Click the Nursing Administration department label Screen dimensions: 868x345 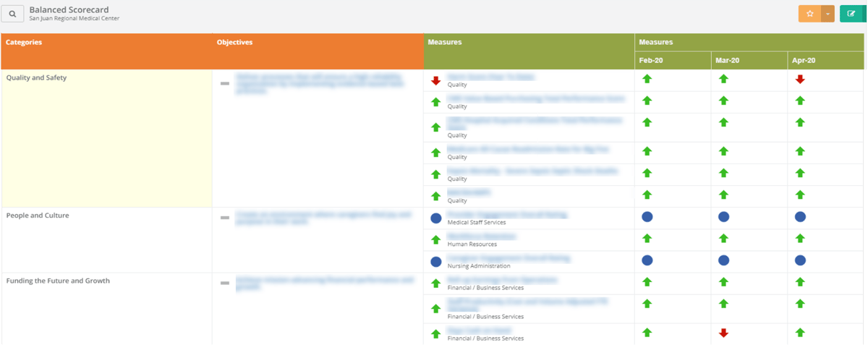point(479,266)
